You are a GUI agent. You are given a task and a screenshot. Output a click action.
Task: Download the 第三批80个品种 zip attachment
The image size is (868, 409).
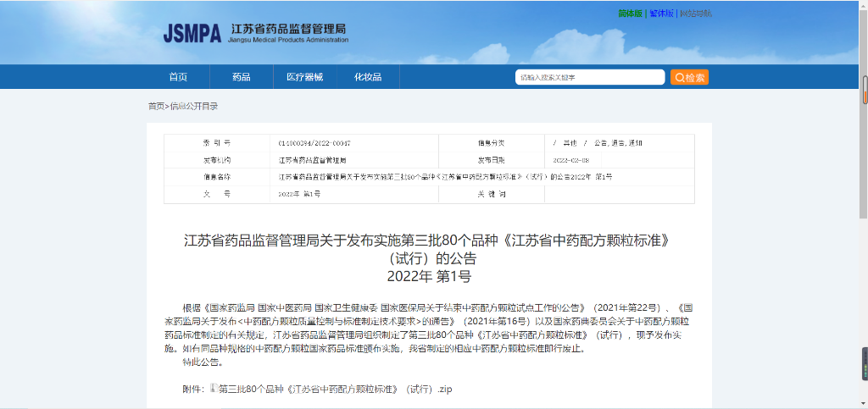337,390
